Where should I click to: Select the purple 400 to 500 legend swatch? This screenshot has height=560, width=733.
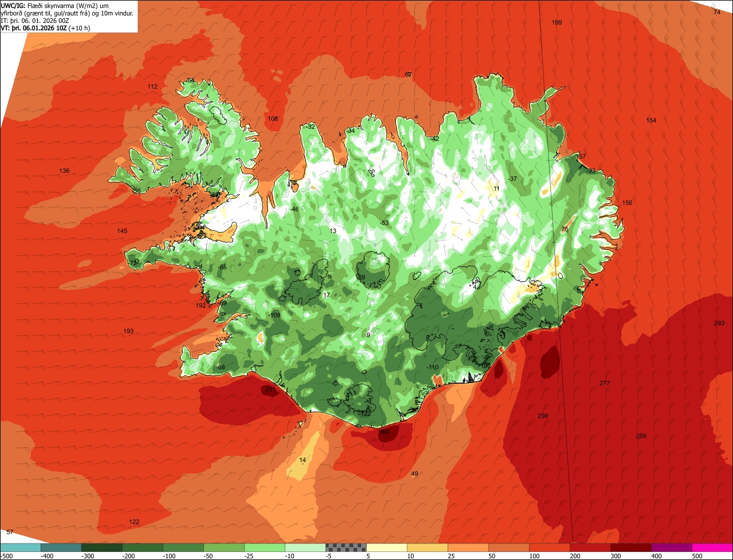point(671,547)
